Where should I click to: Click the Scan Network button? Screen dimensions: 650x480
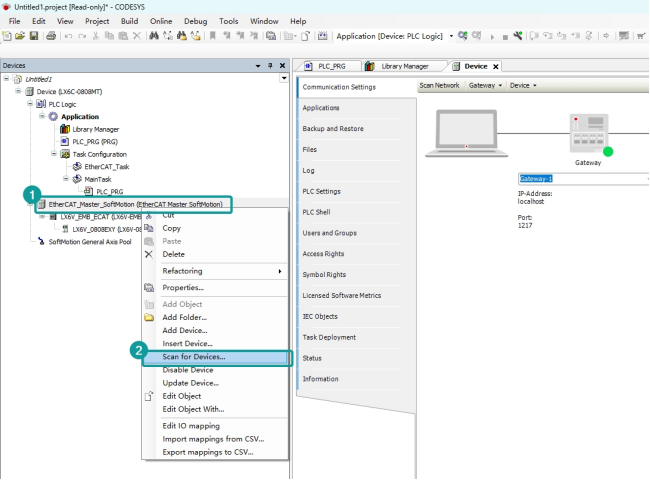click(439, 86)
